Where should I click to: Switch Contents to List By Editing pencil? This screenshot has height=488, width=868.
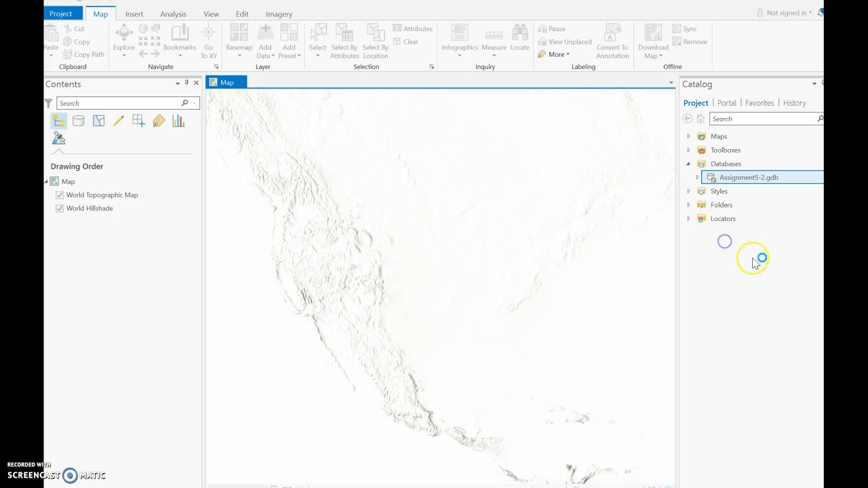[x=119, y=121]
